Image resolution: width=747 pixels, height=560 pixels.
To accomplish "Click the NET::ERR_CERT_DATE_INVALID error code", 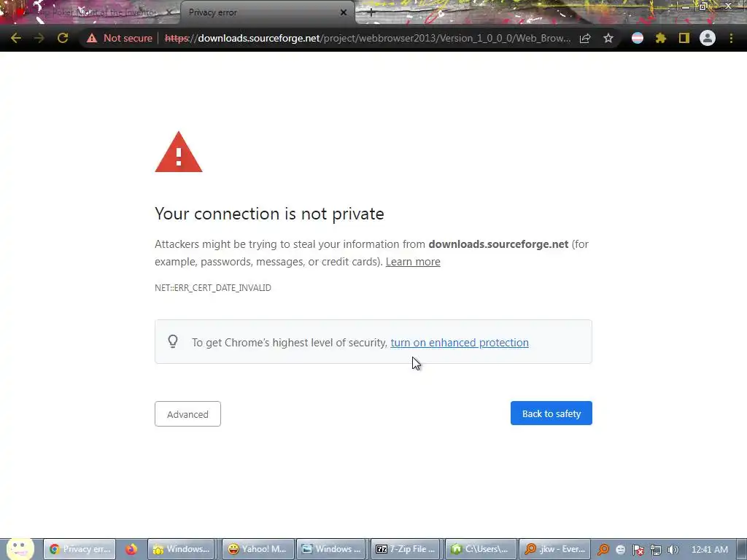I will (213, 287).
